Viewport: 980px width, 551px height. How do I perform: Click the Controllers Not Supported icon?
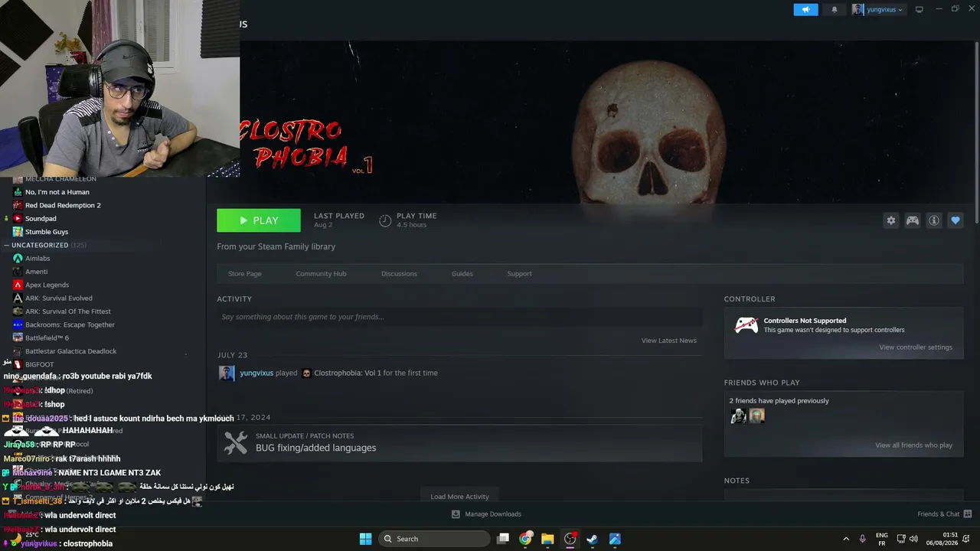click(746, 325)
